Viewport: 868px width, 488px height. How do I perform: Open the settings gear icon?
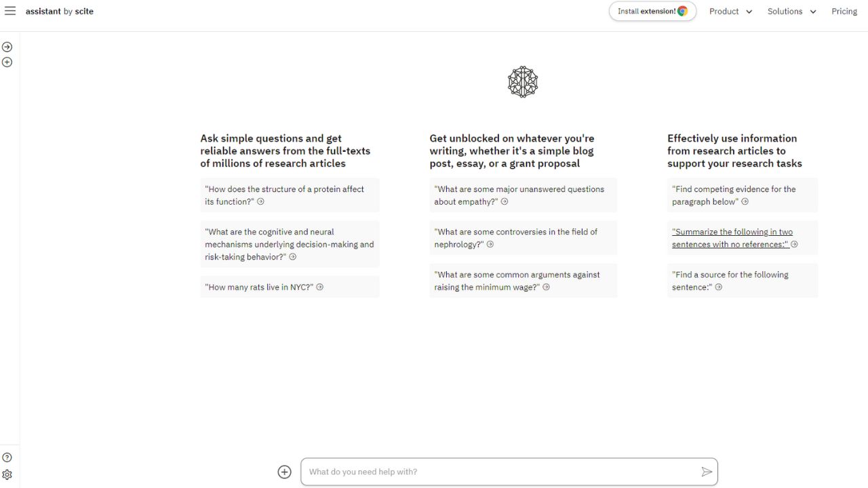click(x=7, y=474)
